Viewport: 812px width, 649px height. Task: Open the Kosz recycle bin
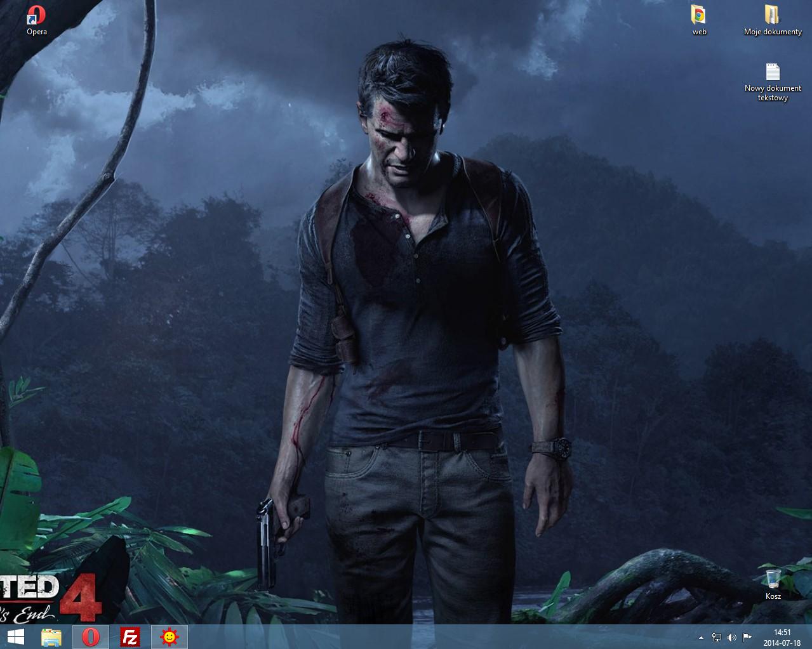(x=773, y=584)
